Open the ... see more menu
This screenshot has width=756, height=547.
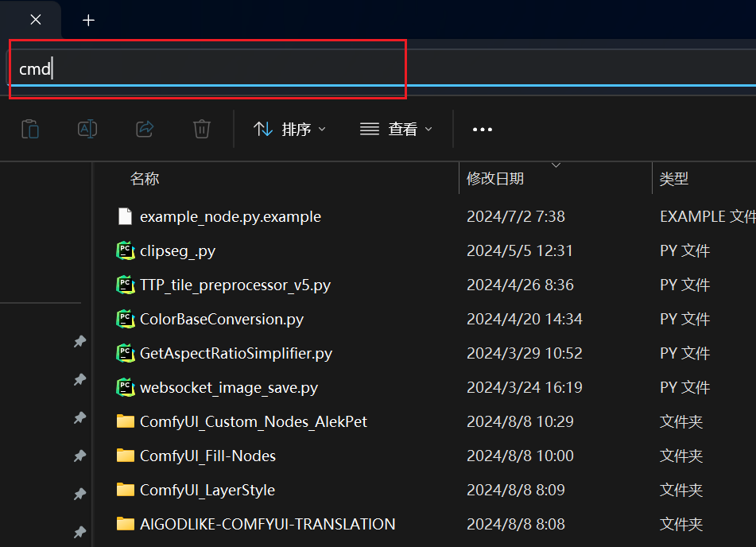(482, 129)
